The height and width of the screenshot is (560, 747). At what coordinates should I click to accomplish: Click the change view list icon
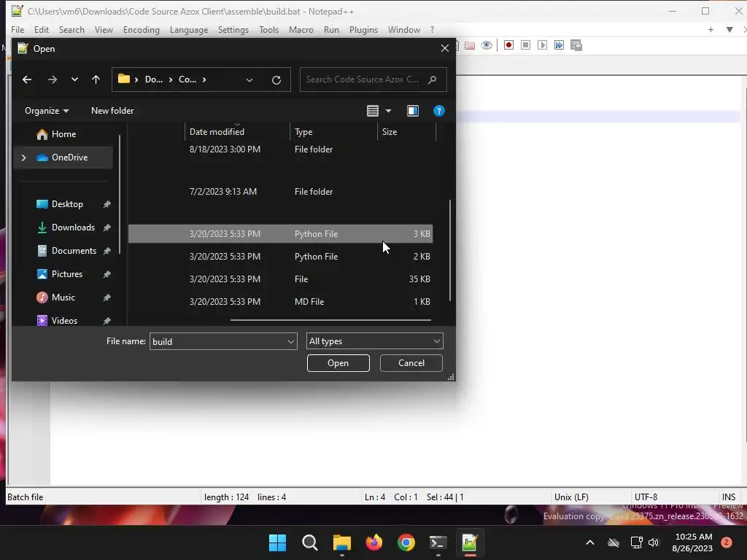pos(373,111)
